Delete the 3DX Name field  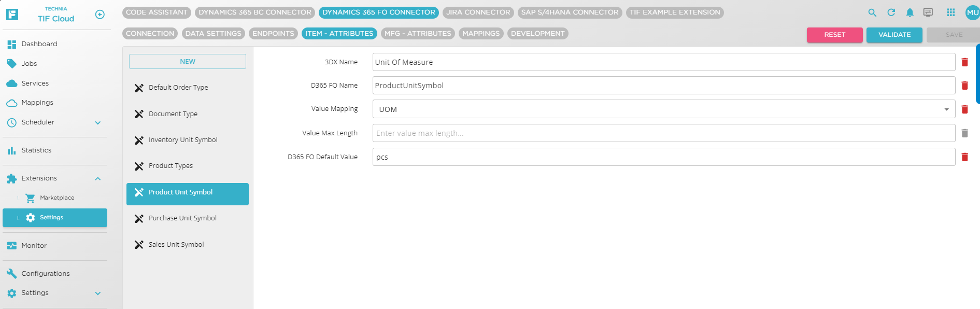click(x=964, y=62)
